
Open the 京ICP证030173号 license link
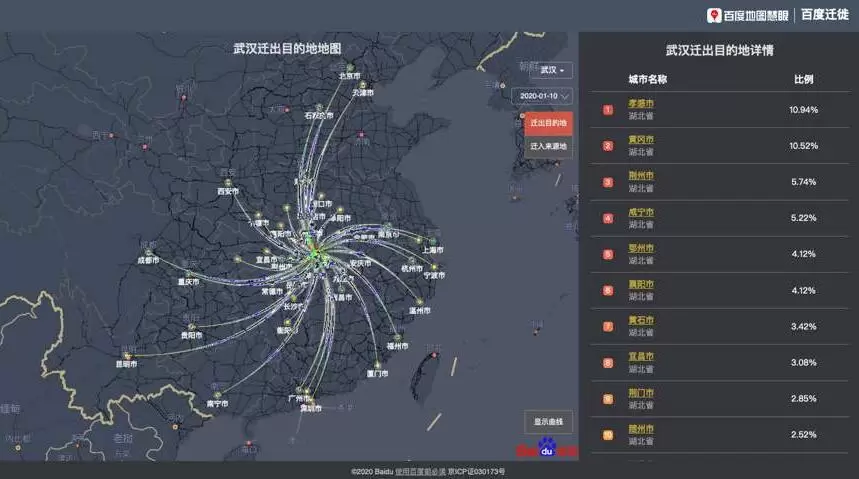tap(475, 471)
